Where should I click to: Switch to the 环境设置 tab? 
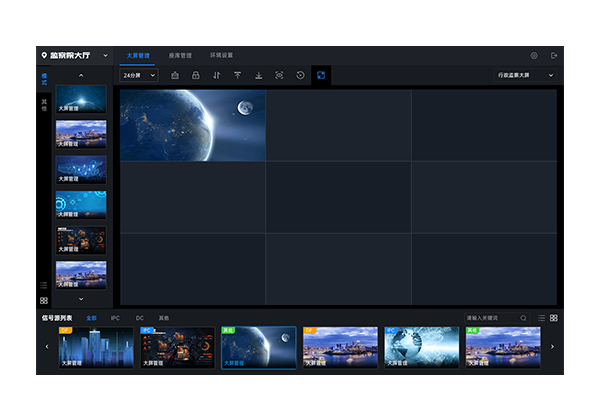pos(221,55)
